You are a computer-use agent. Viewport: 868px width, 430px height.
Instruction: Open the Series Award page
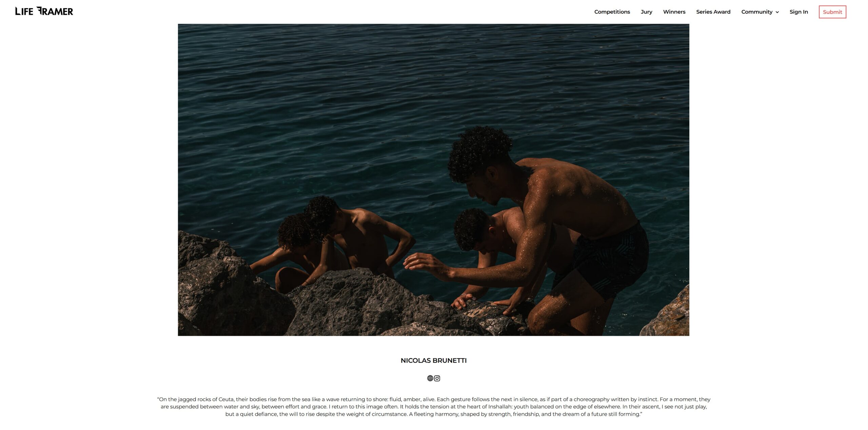[x=713, y=12]
